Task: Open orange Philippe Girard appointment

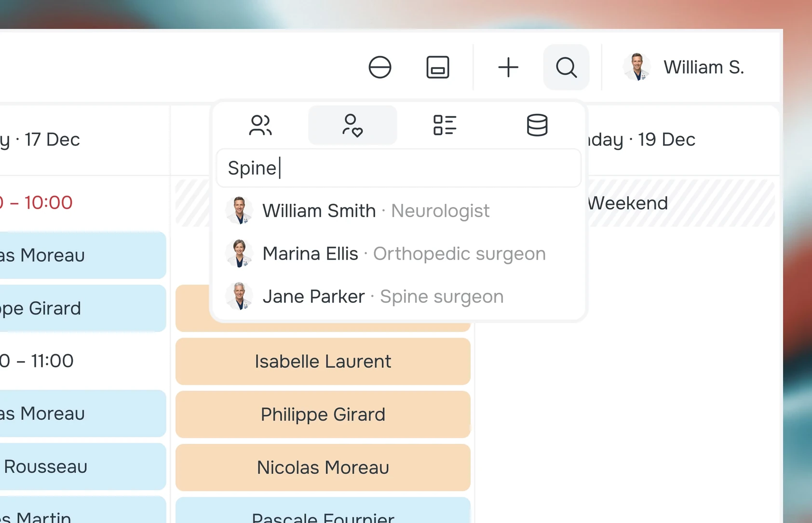Action: [x=323, y=414]
